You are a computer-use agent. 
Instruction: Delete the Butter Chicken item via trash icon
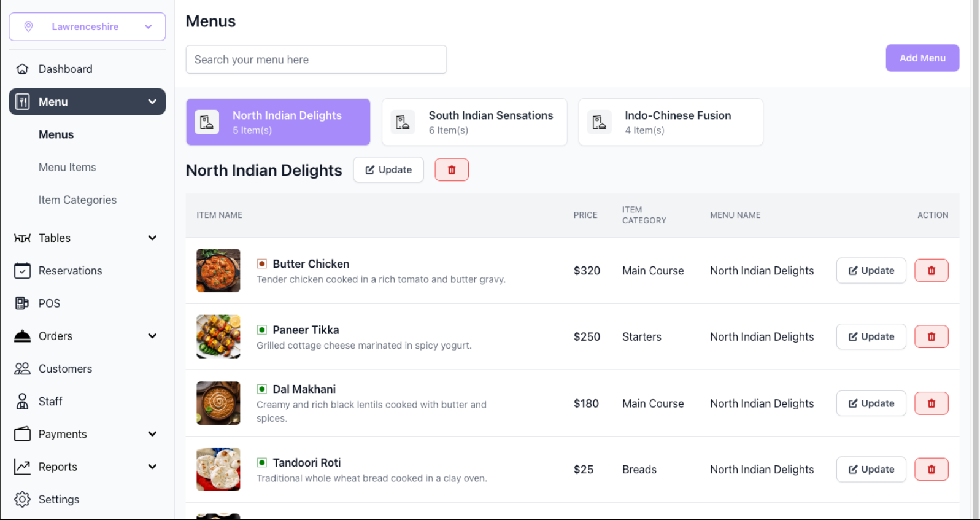pyautogui.click(x=931, y=271)
